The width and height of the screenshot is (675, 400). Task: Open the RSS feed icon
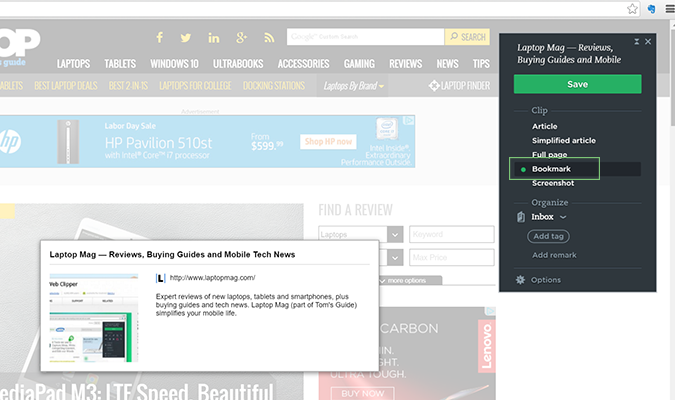coord(269,38)
